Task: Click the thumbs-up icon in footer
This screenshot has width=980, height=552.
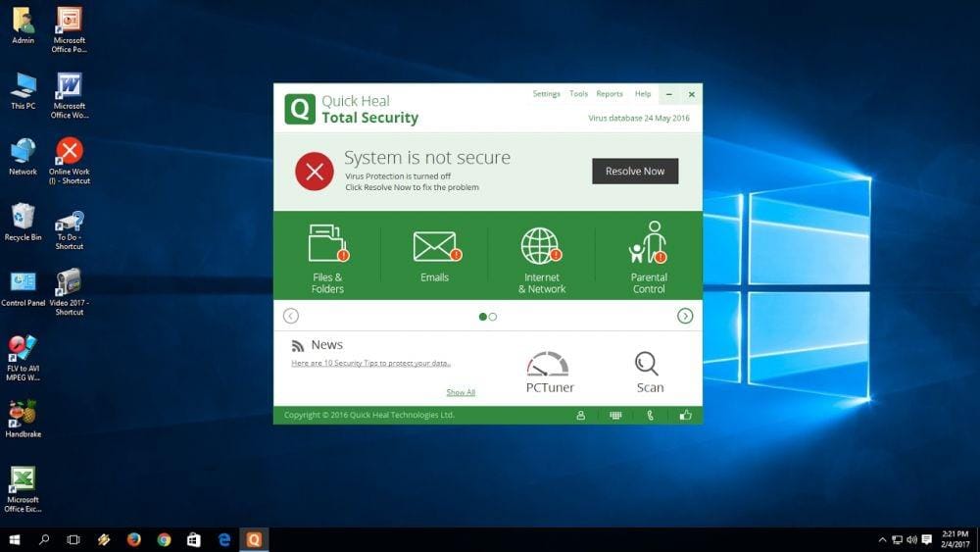Action: pos(685,416)
